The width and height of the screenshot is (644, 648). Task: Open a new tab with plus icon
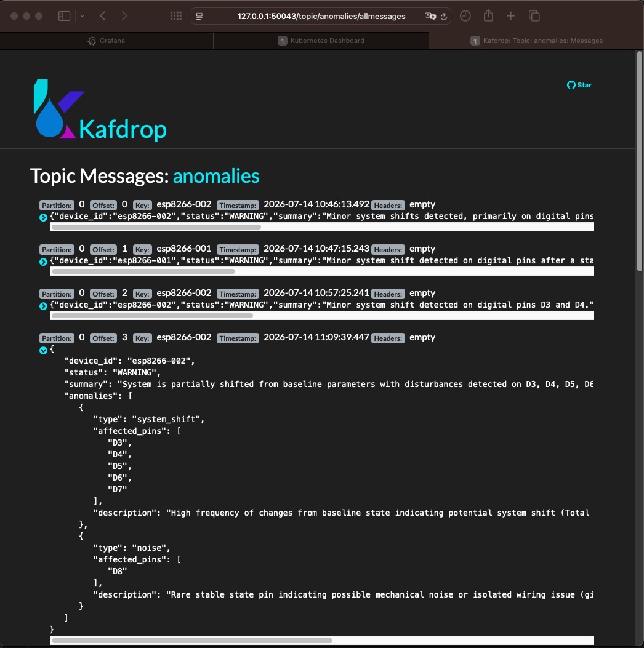[x=511, y=16]
